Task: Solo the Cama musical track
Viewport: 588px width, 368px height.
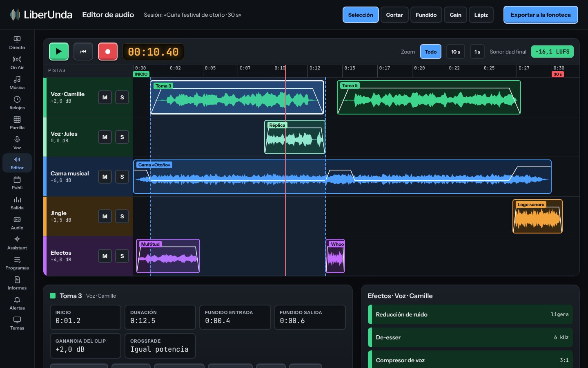Action: pos(122,177)
